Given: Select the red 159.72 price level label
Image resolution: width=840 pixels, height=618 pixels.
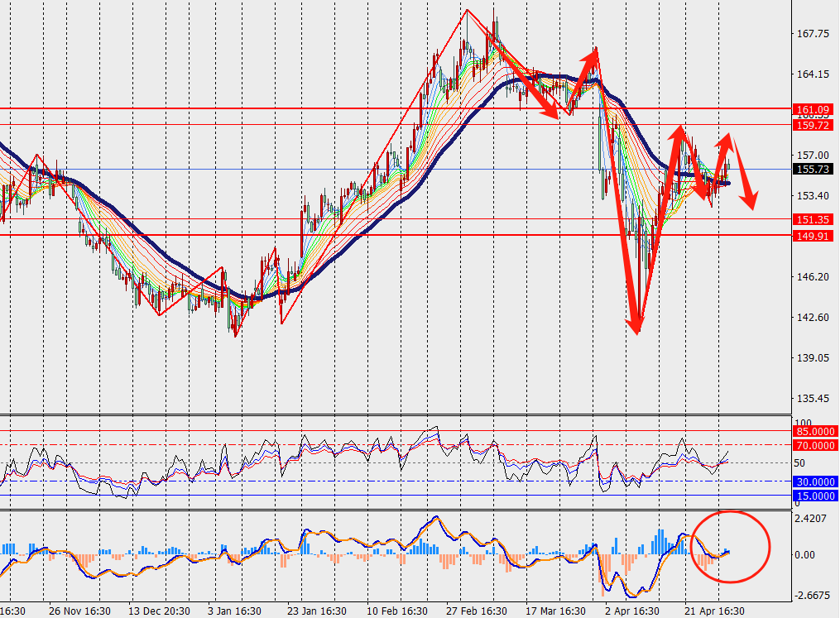Looking at the screenshot, I should (812, 125).
